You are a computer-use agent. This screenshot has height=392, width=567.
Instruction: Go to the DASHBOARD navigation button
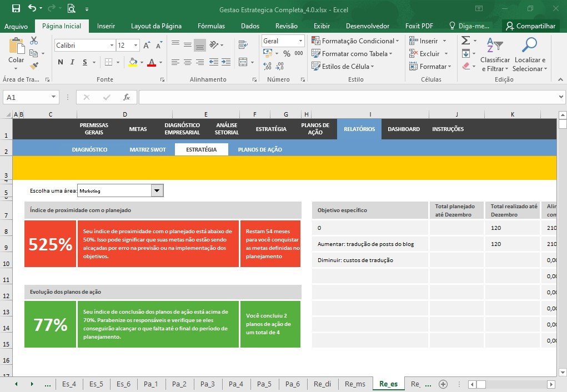(x=404, y=129)
